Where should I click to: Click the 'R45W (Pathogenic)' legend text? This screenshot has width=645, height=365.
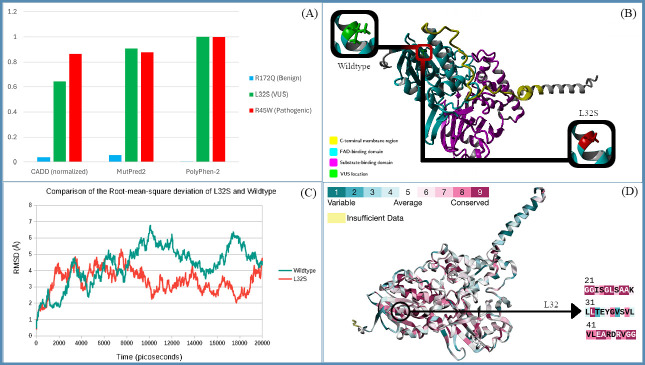[283, 111]
